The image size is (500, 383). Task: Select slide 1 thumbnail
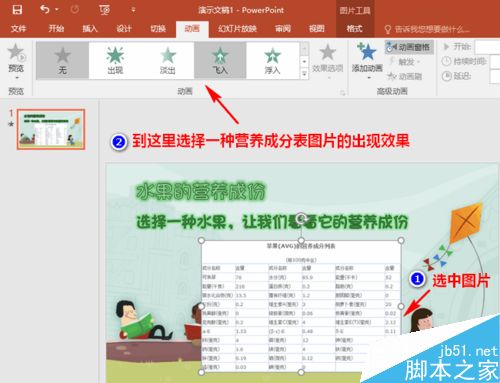(51, 129)
